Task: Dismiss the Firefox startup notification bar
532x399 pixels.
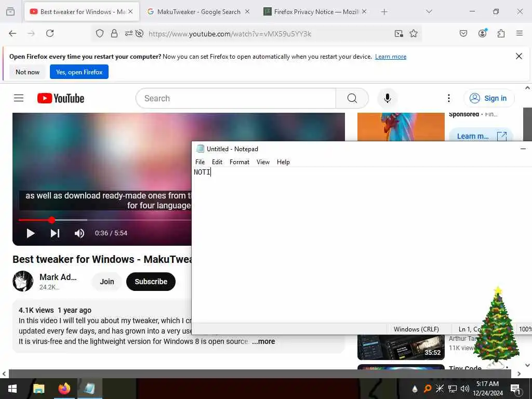Action: point(519,56)
